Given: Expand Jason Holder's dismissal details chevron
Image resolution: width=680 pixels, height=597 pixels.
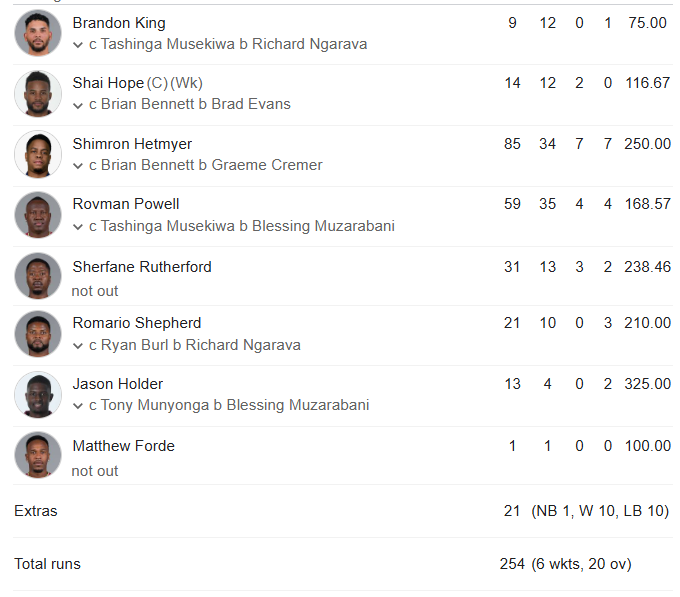Looking at the screenshot, I should click(78, 406).
